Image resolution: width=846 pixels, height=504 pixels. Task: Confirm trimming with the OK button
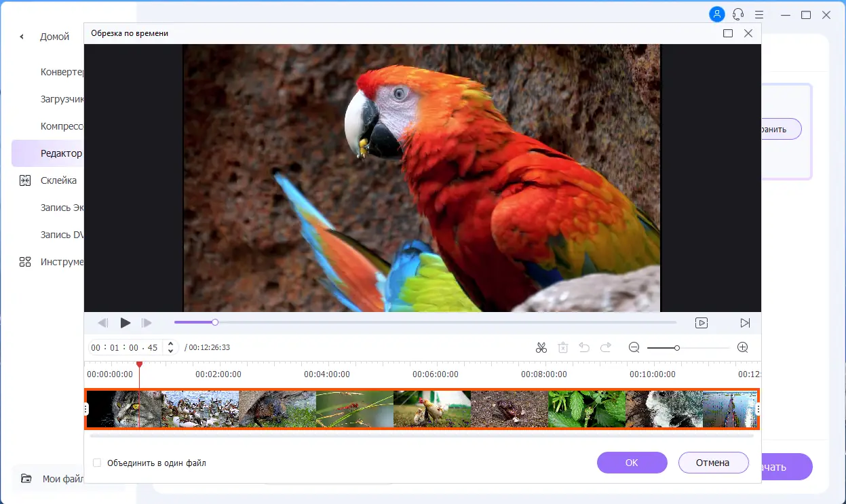tap(632, 463)
